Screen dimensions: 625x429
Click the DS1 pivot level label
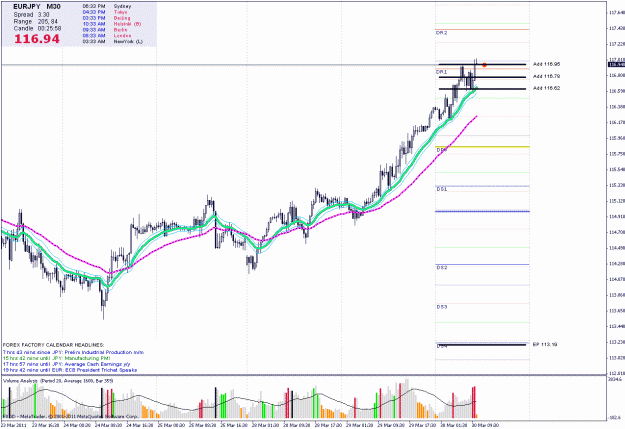click(442, 189)
